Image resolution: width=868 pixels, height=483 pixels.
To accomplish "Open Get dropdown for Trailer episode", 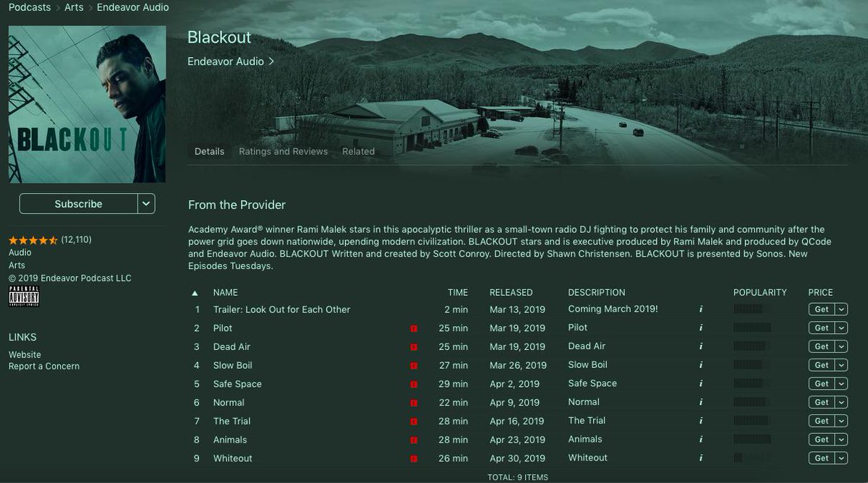I will coord(841,309).
